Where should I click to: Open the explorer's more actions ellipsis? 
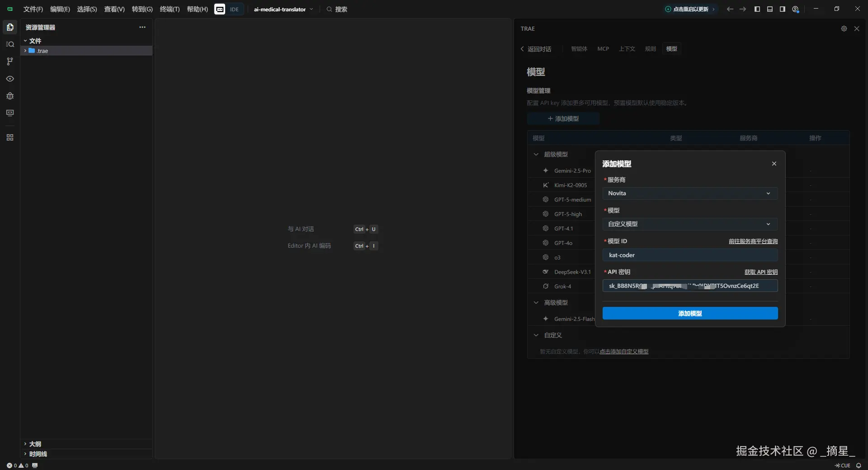tap(142, 27)
